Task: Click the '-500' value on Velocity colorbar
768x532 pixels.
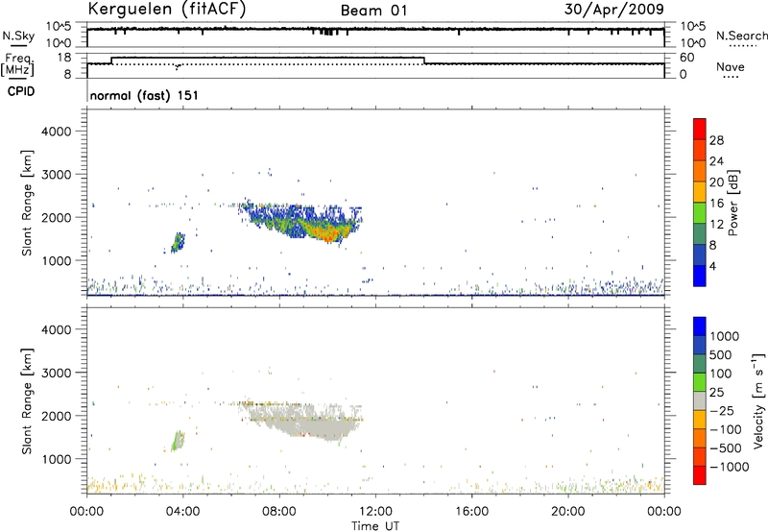Action: [726, 448]
